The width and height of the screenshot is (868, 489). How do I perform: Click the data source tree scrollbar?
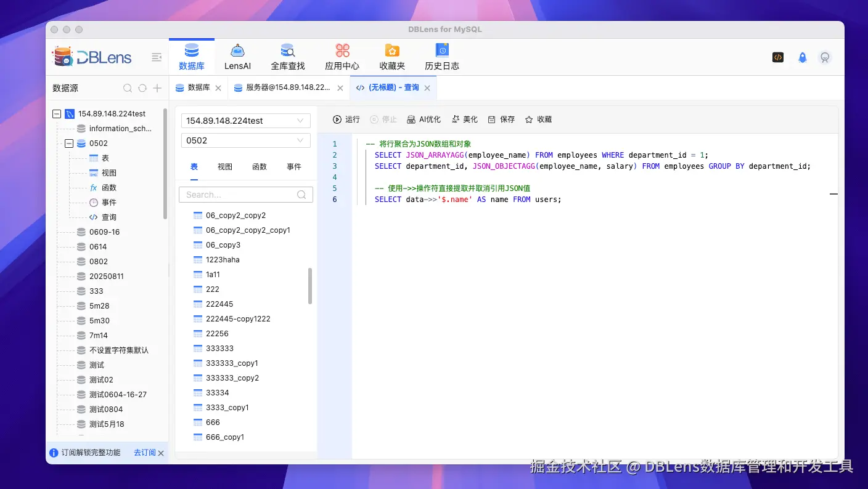165,163
